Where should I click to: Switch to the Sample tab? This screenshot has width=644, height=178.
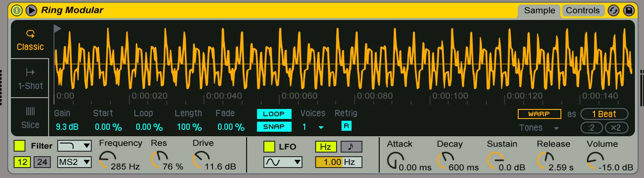[x=540, y=10]
